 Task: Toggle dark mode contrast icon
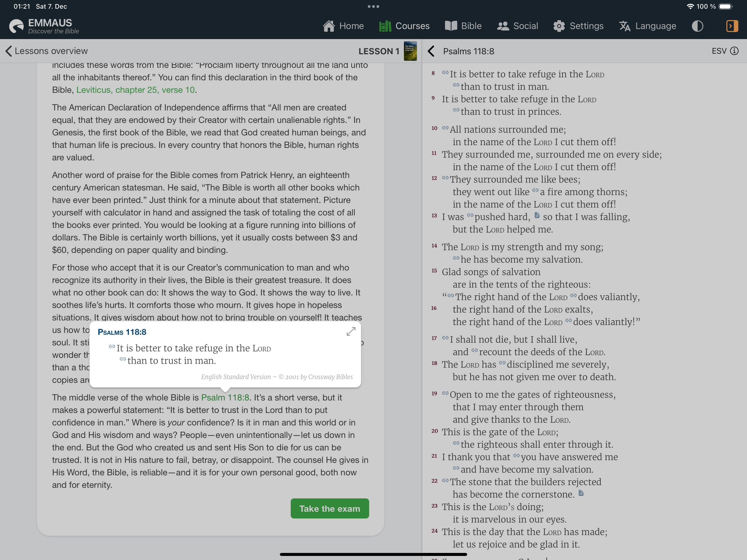[x=697, y=26]
